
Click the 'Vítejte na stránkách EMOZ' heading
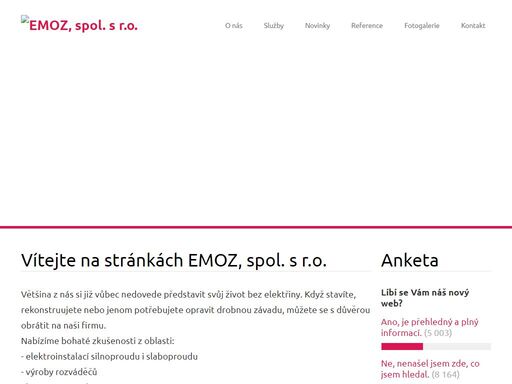(x=174, y=260)
